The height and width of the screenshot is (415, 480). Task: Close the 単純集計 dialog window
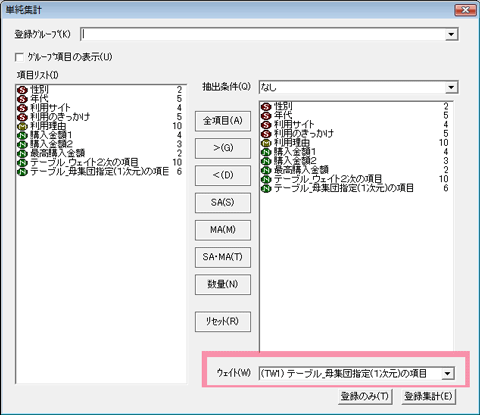tap(466, 10)
